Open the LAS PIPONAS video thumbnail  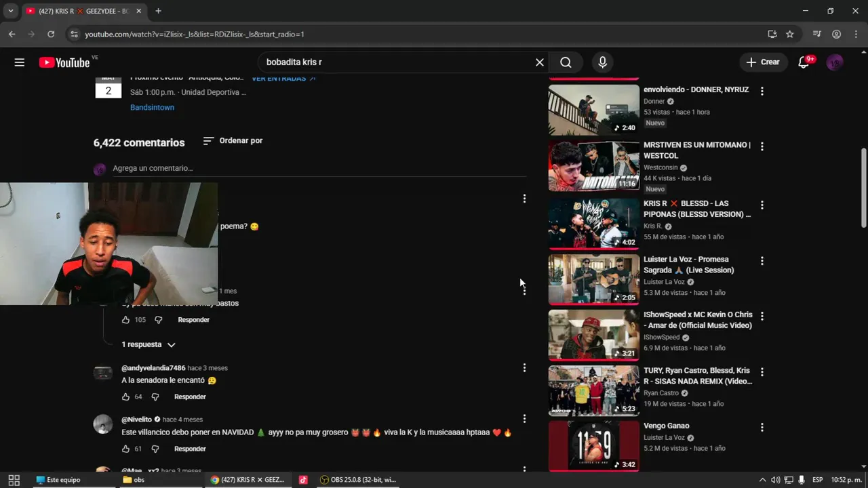tap(593, 223)
